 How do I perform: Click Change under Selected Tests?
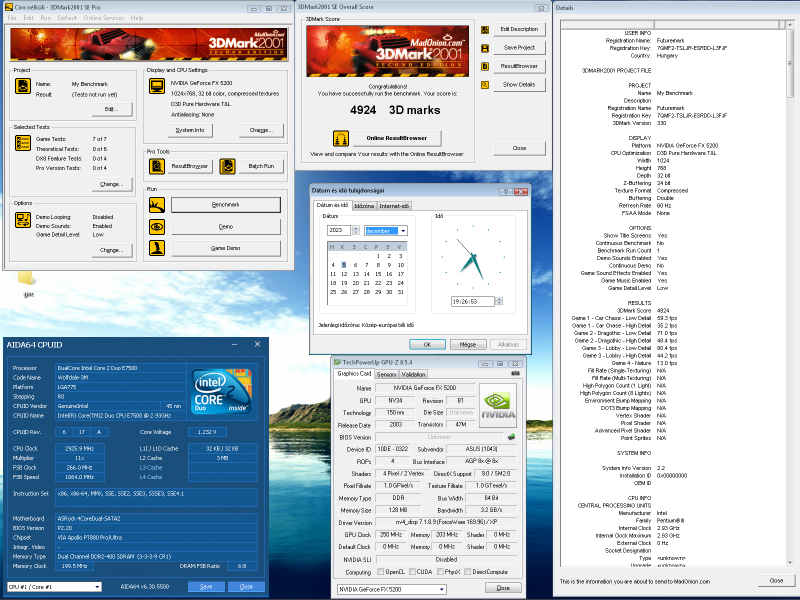(x=112, y=184)
